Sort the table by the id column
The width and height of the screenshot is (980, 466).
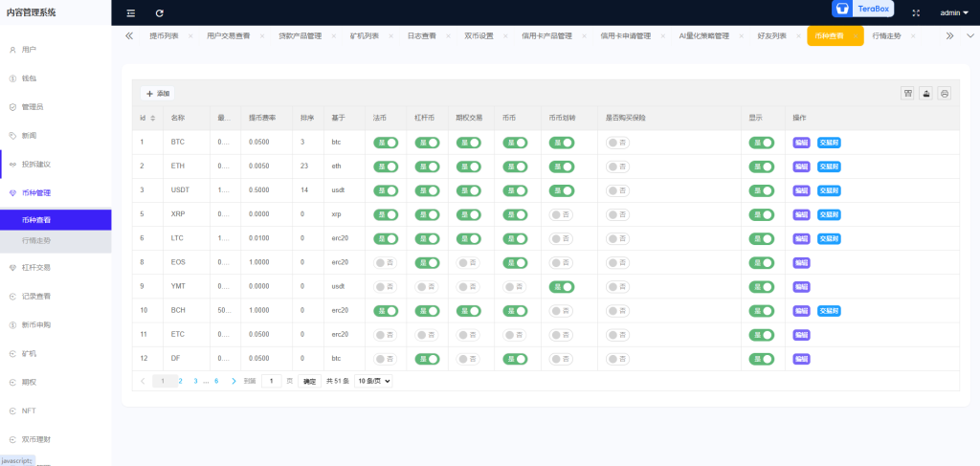152,118
